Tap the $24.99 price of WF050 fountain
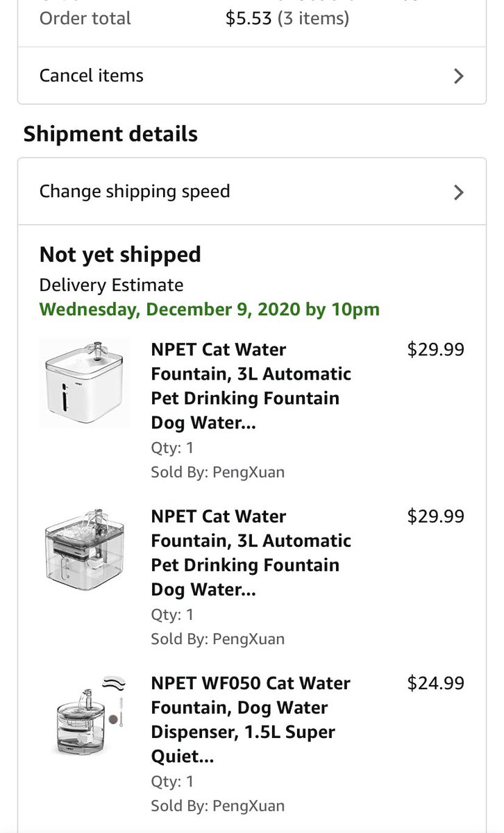 click(x=435, y=684)
